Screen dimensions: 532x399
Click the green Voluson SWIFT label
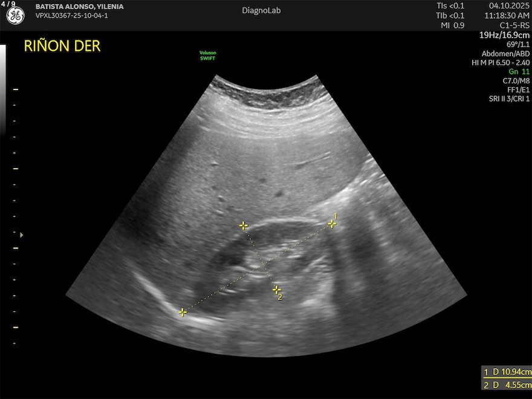pyautogui.click(x=208, y=56)
